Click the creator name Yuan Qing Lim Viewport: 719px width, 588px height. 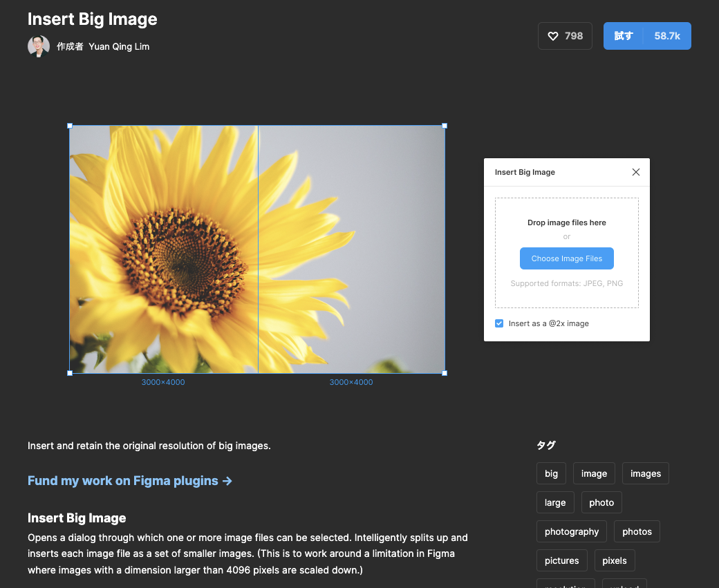(119, 46)
